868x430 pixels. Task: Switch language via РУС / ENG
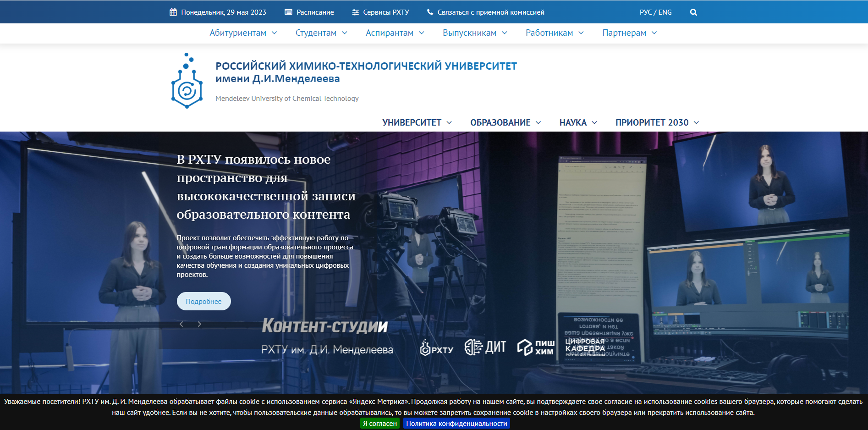click(655, 12)
